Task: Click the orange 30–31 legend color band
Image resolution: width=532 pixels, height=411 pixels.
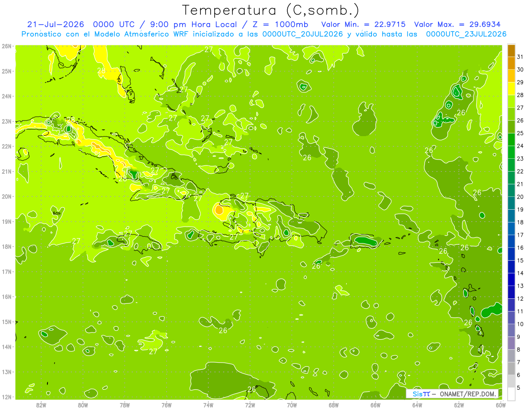Action: tap(511, 63)
